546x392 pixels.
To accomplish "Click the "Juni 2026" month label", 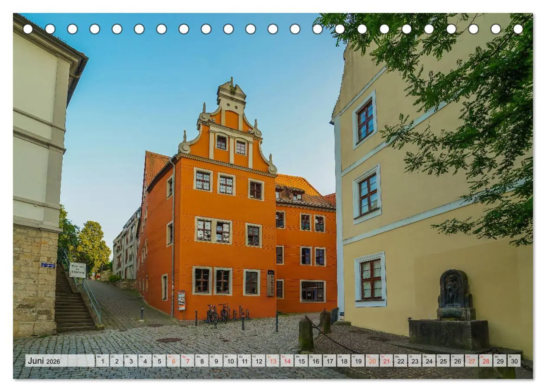I will [x=44, y=361].
